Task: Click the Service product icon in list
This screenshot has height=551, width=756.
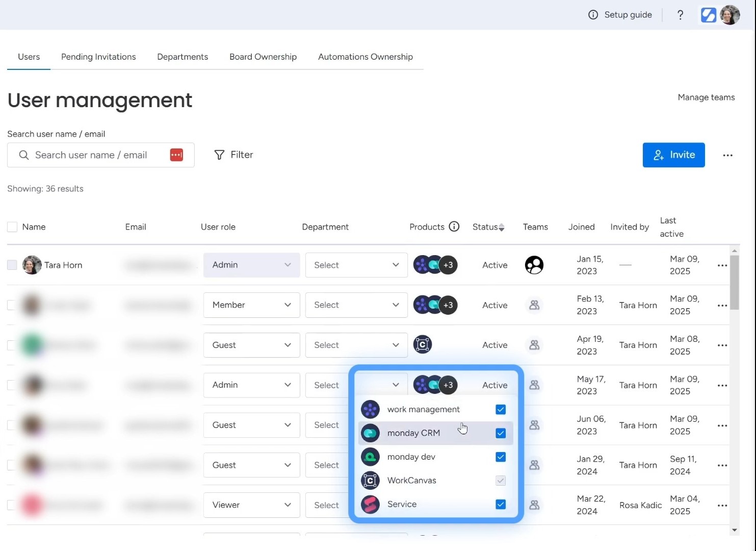Action: 370,505
